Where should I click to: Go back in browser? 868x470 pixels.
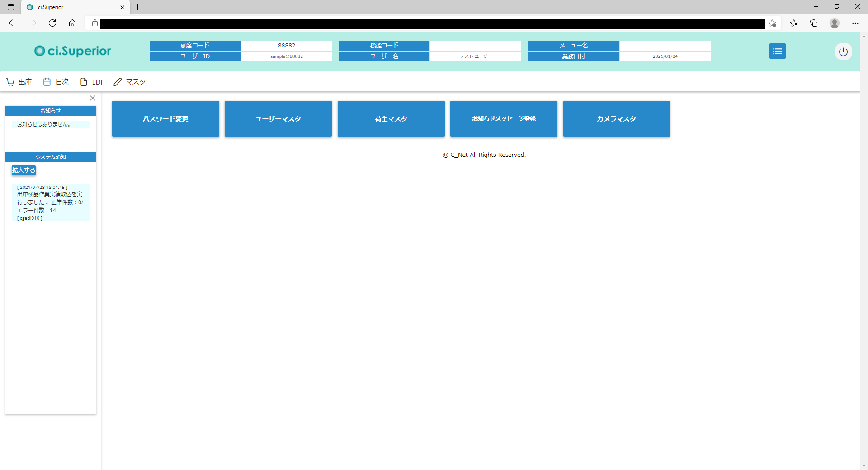tap(13, 23)
